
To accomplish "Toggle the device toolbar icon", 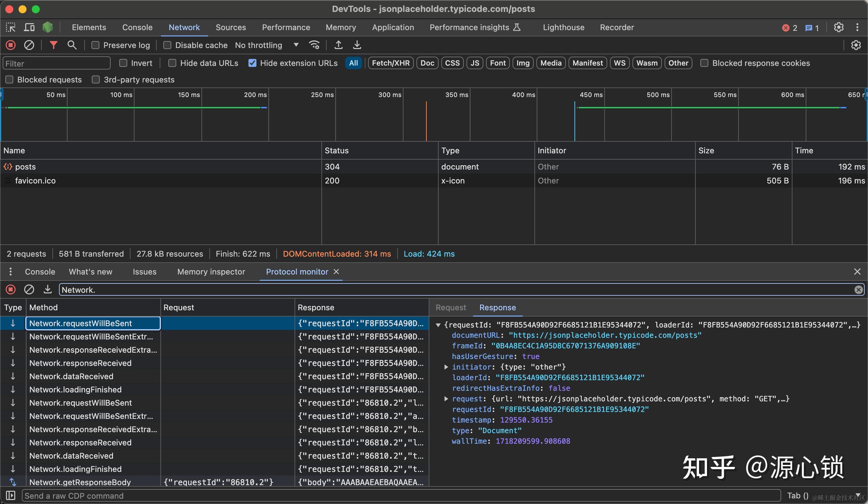I will point(29,27).
